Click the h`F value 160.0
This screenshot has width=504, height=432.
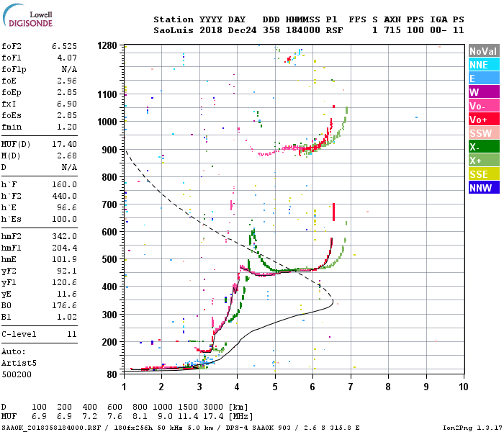pyautogui.click(x=64, y=184)
